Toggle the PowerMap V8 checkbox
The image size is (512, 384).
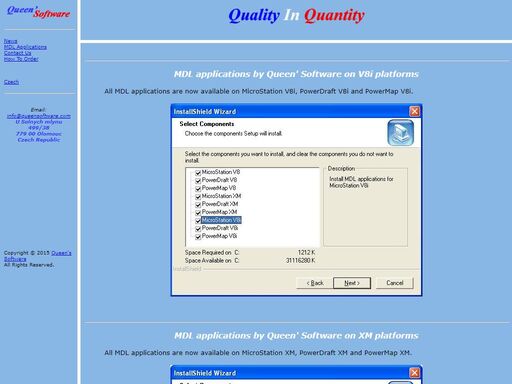pyautogui.click(x=198, y=189)
